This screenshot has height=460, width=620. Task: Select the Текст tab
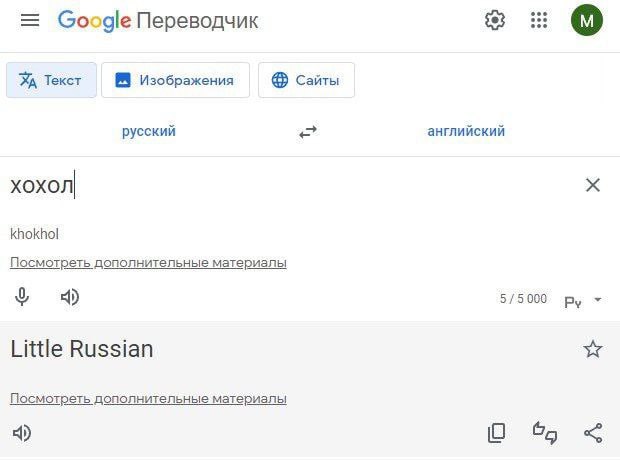tap(51, 81)
